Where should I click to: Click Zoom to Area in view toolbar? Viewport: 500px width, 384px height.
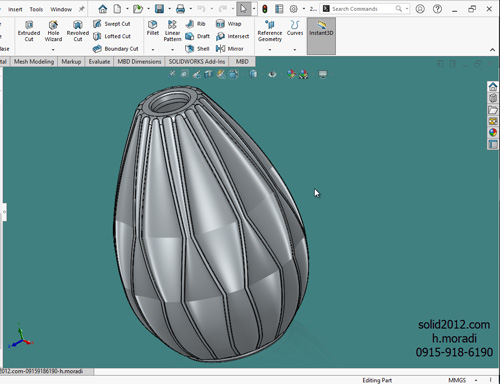[x=184, y=74]
